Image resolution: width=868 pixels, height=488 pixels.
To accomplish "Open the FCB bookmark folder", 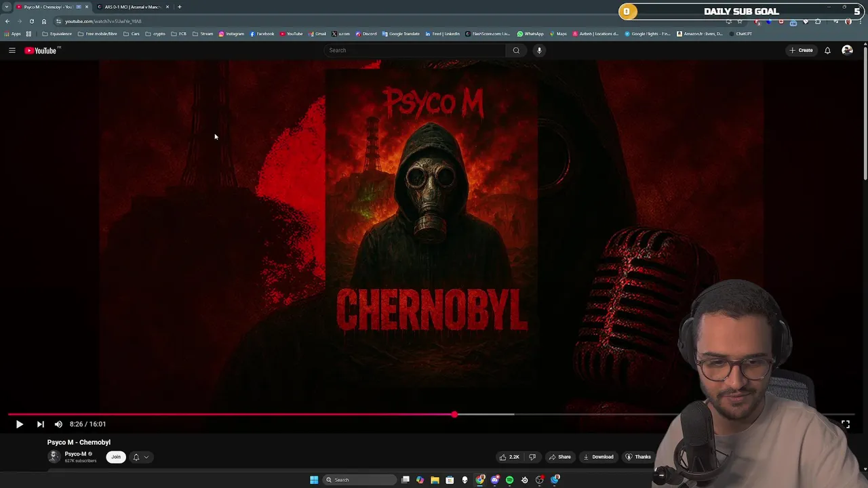I will pyautogui.click(x=179, y=34).
